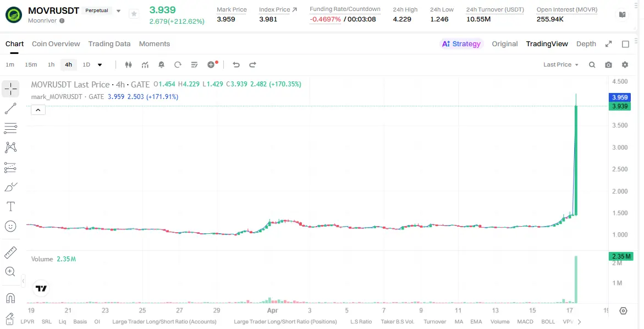The image size is (644, 329).
Task: Toggle the Large Trader Long/Short Ratio (Accounts)
Action: pos(164,322)
